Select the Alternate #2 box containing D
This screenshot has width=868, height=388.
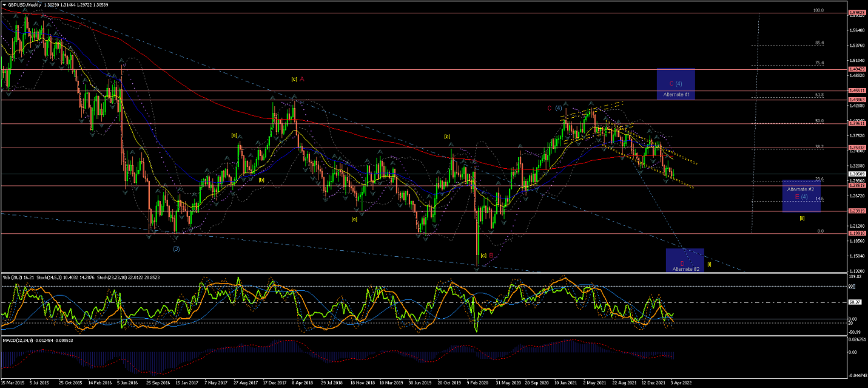(x=685, y=260)
